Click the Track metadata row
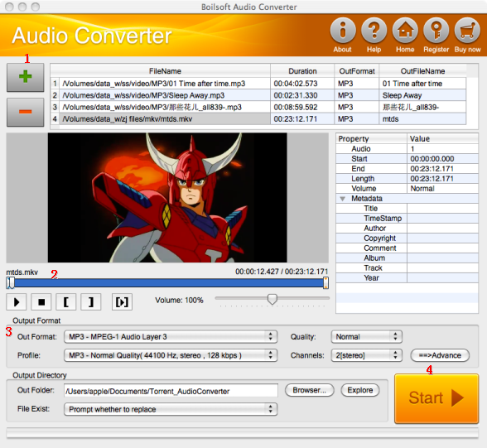The width and height of the screenshot is (487, 448). [407, 268]
